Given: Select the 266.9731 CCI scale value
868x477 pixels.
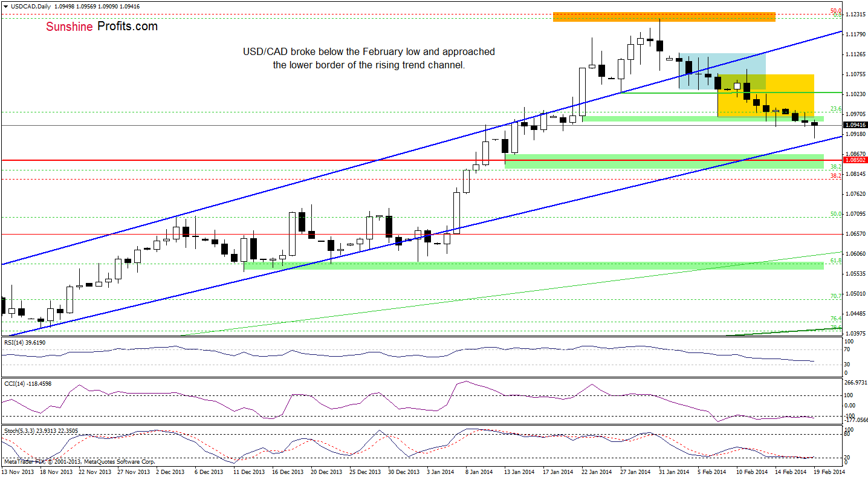Looking at the screenshot, I should click(856, 383).
